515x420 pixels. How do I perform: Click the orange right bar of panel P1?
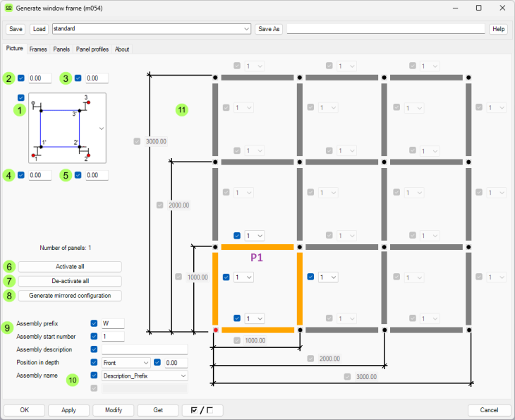click(300, 289)
